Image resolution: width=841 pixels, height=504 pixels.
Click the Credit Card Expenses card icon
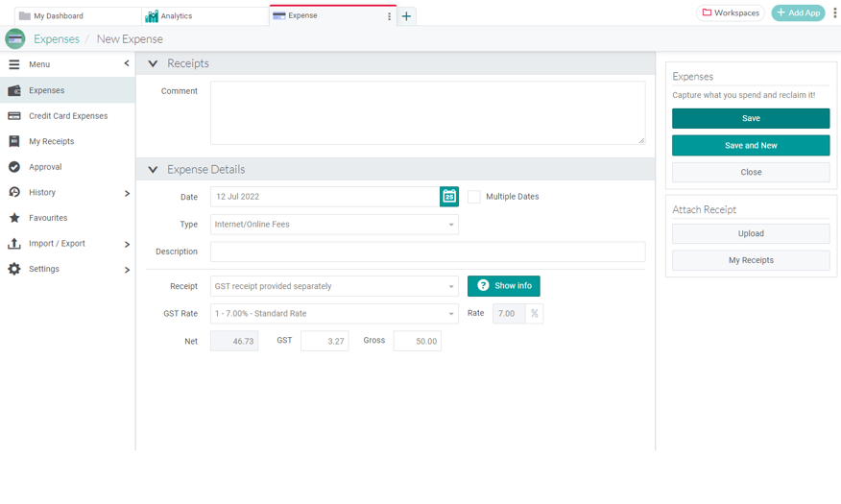[x=14, y=116]
